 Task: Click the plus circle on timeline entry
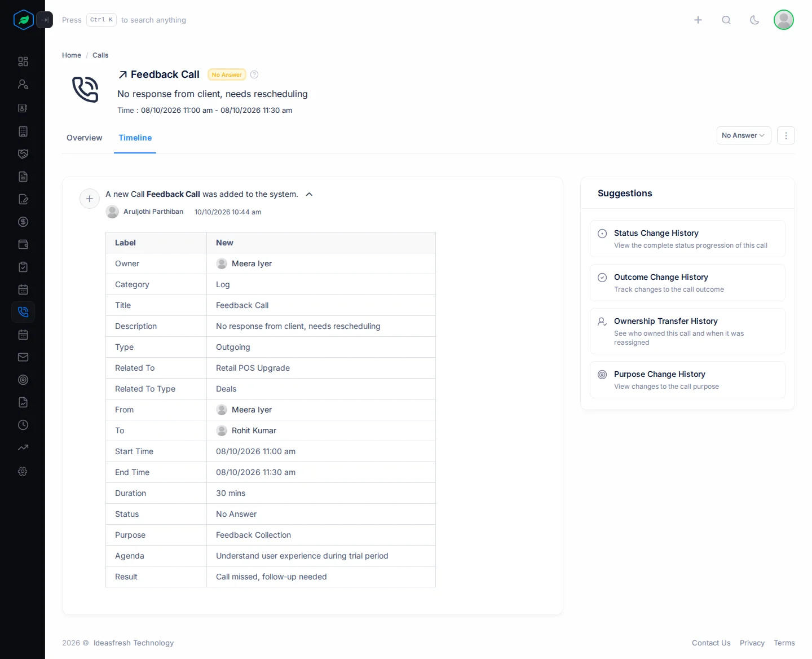(90, 199)
